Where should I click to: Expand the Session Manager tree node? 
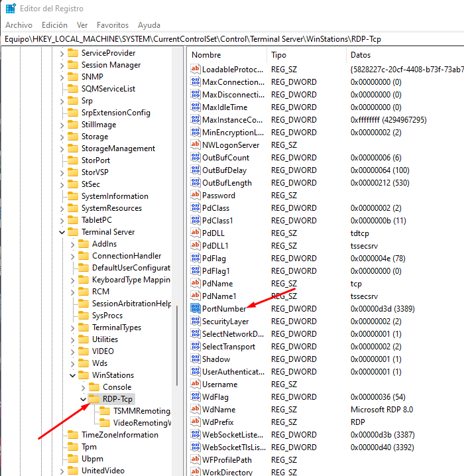pos(62,65)
